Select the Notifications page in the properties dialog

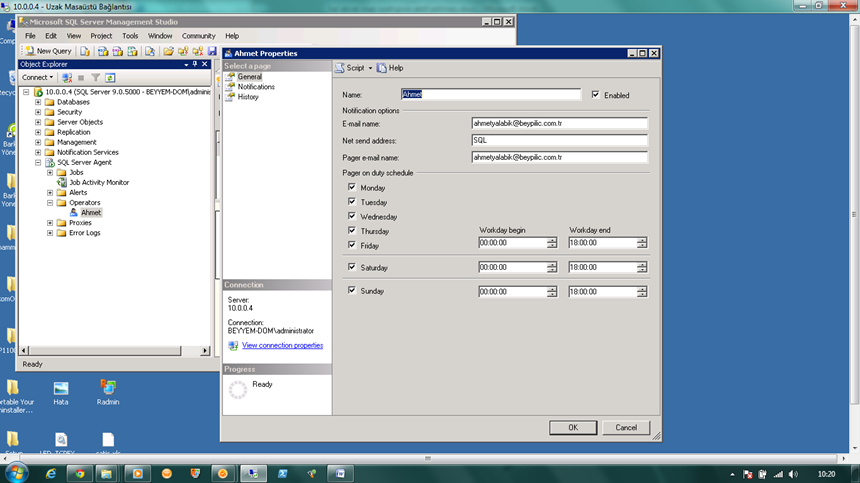[x=256, y=87]
